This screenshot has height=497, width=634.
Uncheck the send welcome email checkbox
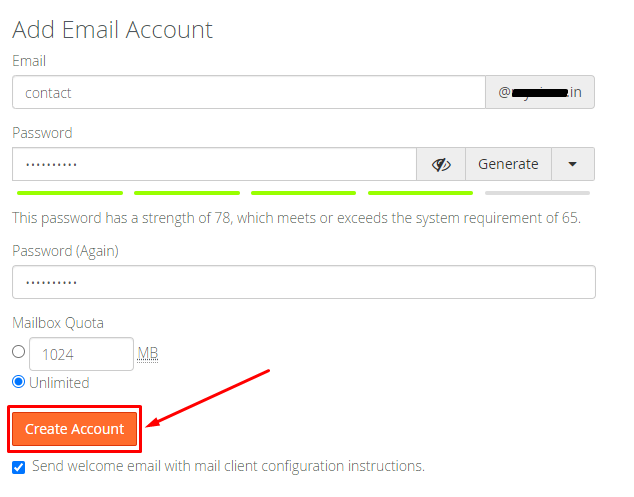tap(19, 467)
